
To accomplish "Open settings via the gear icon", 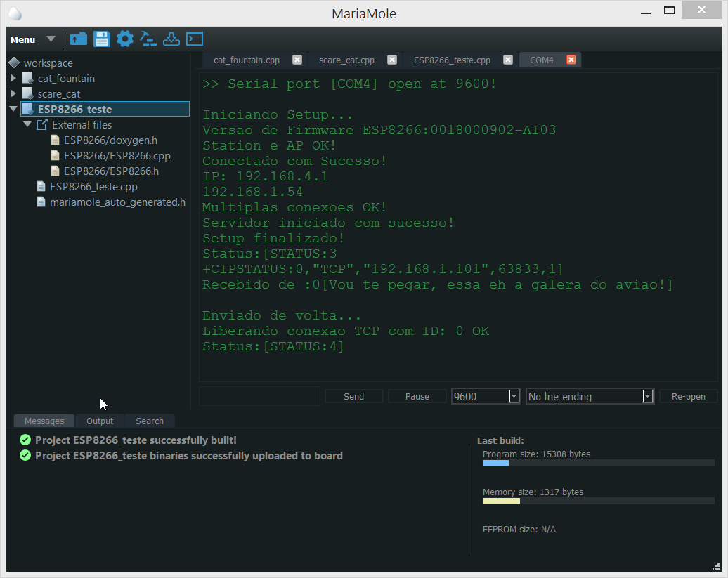I will (125, 39).
